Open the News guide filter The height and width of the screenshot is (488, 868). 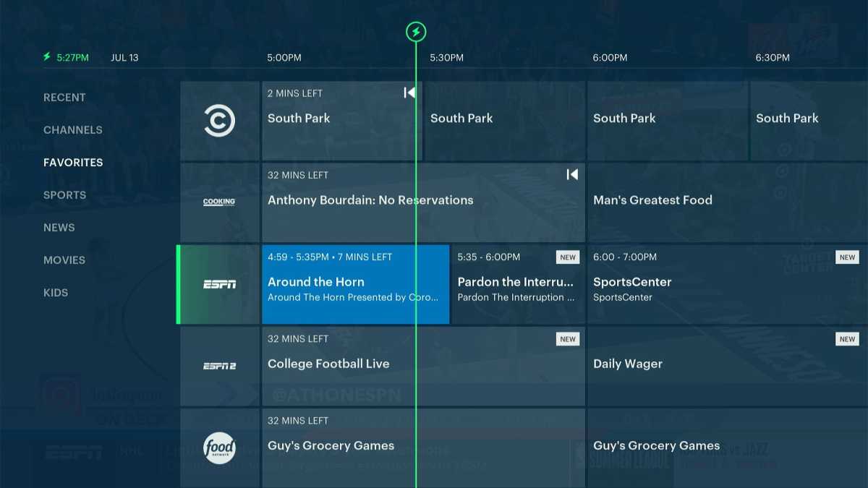(x=59, y=228)
